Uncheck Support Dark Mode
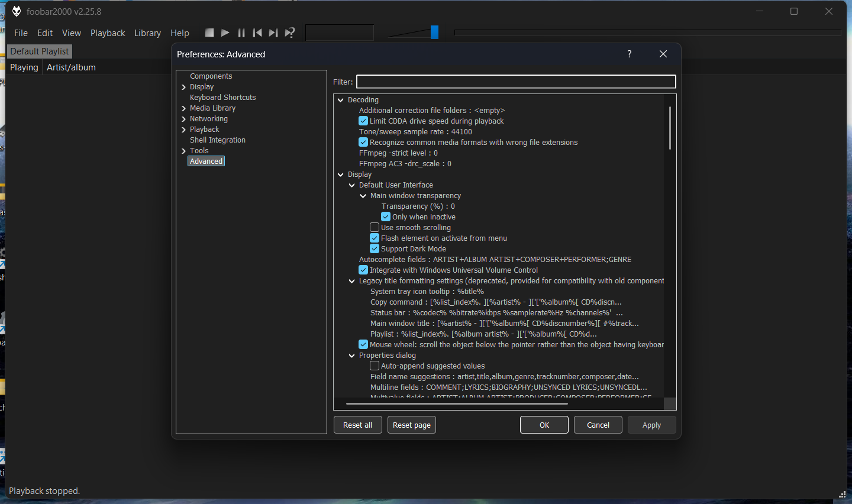 pos(375,249)
